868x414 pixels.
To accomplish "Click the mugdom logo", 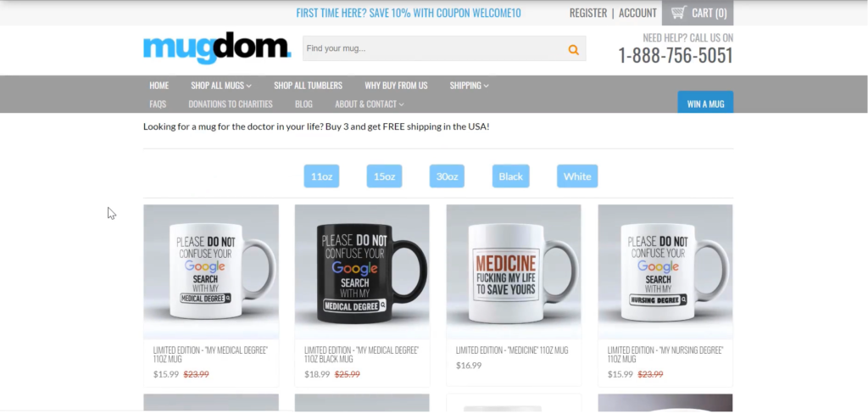I will 217,48.
